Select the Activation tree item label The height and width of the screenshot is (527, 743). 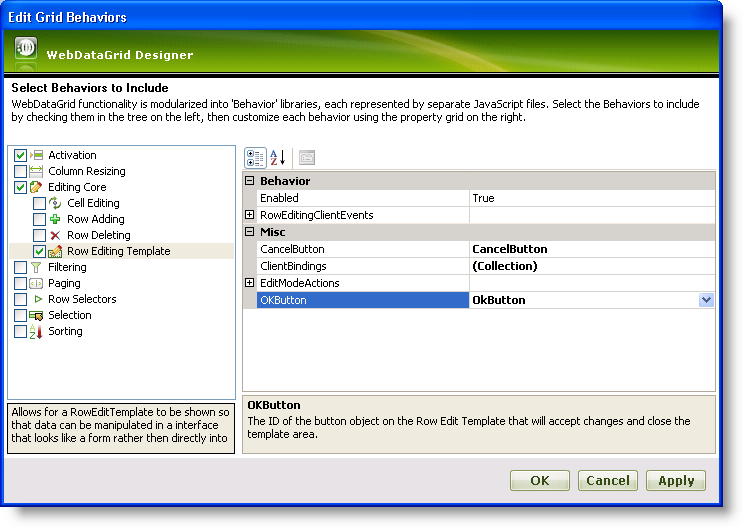[72, 155]
